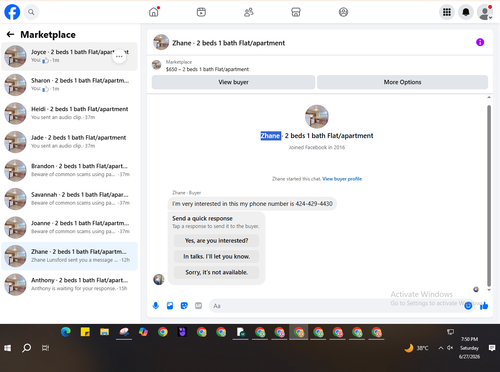Open Sticky Notes from the taskbar
Screen dimensions: 500x372
85,332
